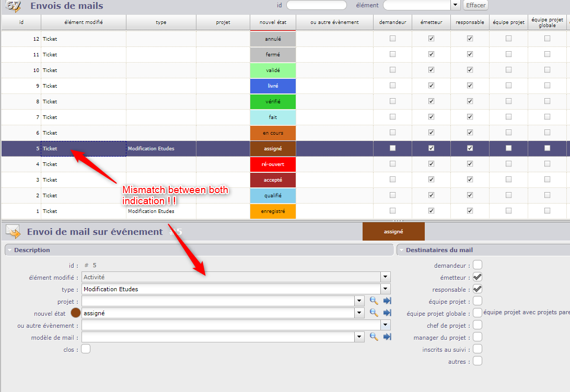570x392 pixels.
Task: Click the Effacer button
Action: tap(475, 5)
